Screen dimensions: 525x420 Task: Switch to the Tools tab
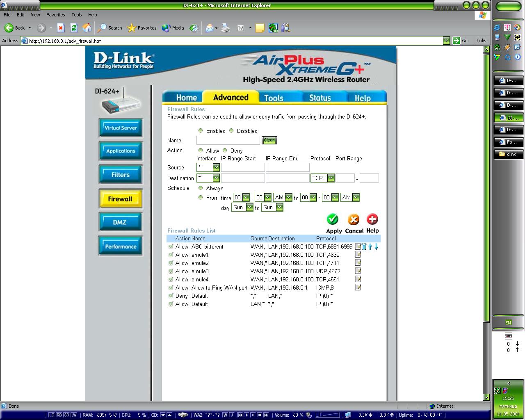point(274,98)
